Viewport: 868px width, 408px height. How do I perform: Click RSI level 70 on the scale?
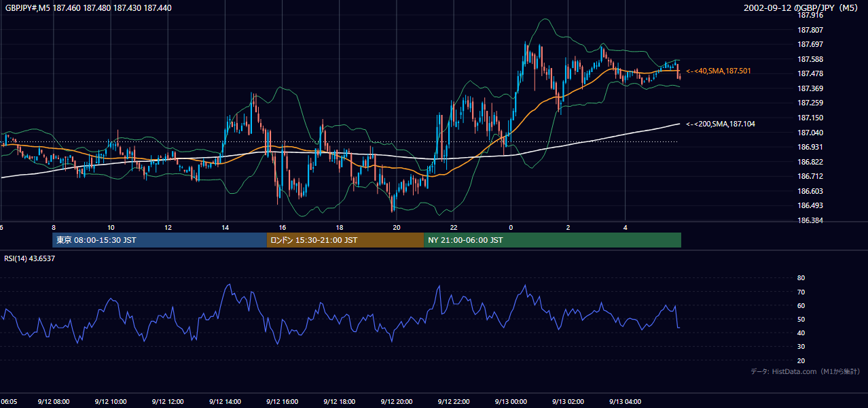coord(801,292)
